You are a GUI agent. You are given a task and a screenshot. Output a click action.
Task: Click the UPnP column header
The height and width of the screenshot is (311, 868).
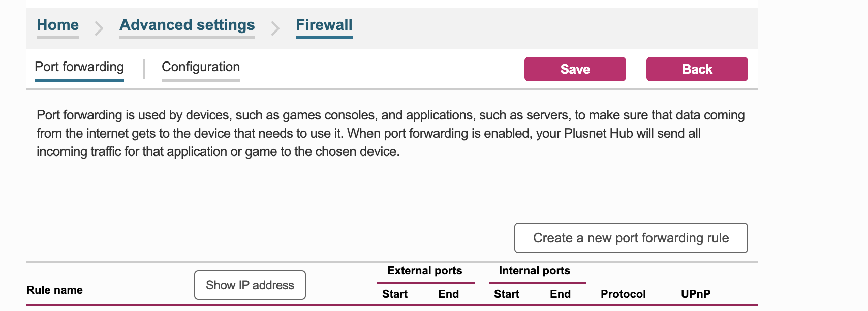coord(695,293)
